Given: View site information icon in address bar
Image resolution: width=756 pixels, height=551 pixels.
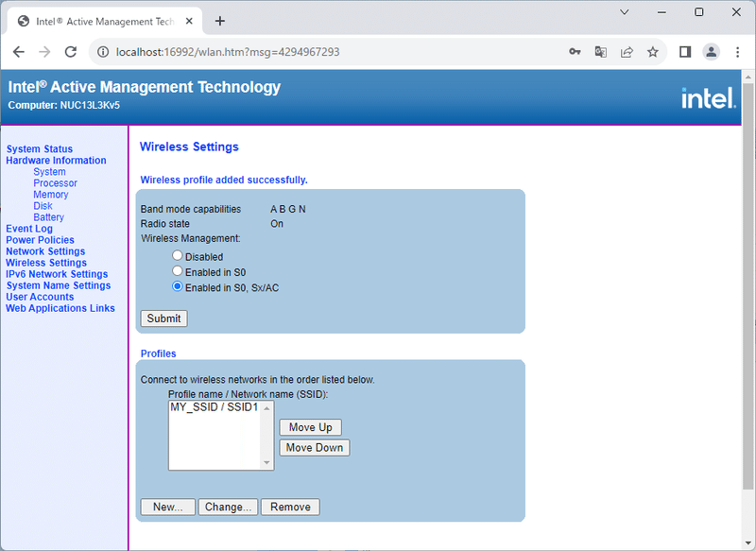Looking at the screenshot, I should pyautogui.click(x=103, y=52).
